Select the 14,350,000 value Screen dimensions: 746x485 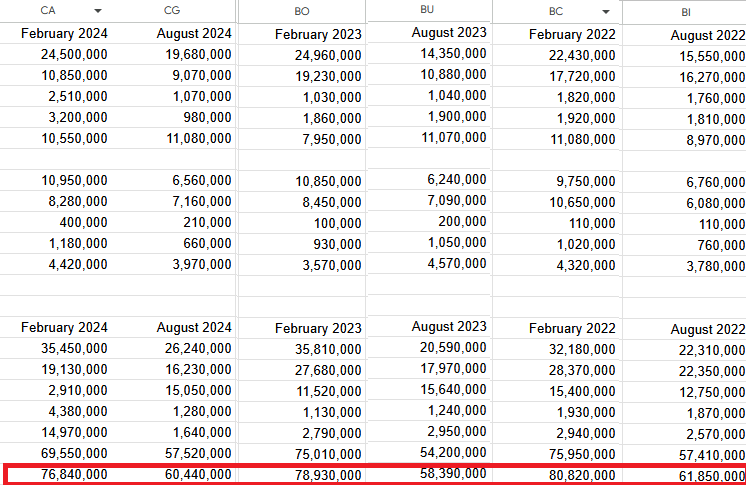click(453, 54)
